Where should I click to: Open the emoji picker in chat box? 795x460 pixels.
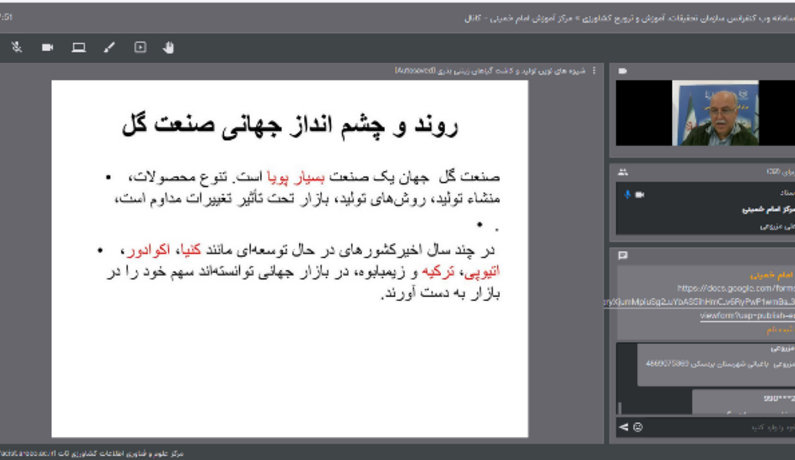638,427
